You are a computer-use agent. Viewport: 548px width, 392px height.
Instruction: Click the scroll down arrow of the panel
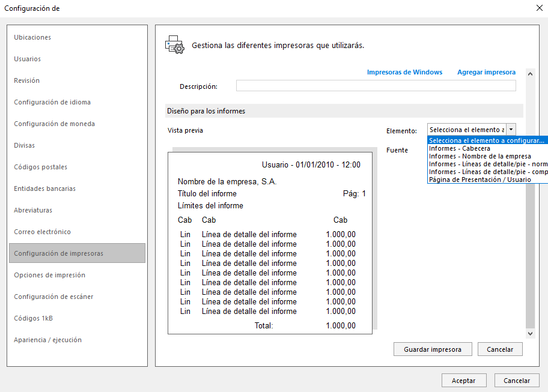tap(530, 333)
